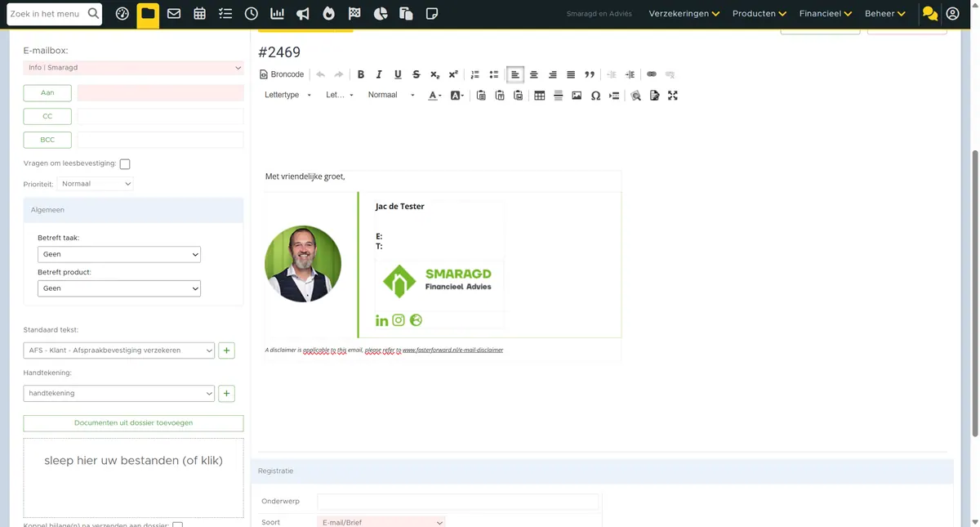Image resolution: width=980 pixels, height=527 pixels.
Task: Click 'Documenten uit dossier toevoegen' button
Action: 133,423
